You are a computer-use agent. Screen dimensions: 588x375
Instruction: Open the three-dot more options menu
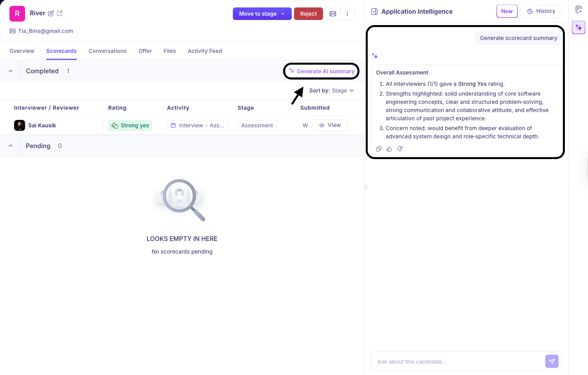tap(347, 14)
